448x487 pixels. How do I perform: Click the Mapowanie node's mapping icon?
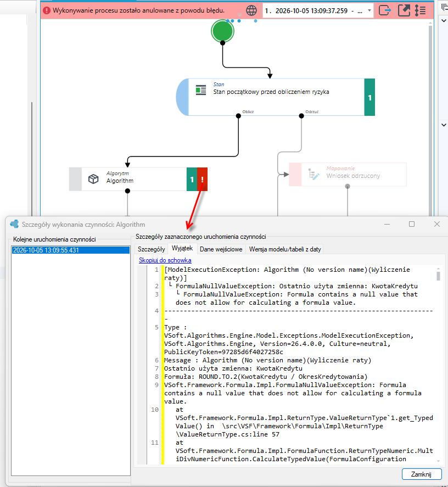(313, 174)
